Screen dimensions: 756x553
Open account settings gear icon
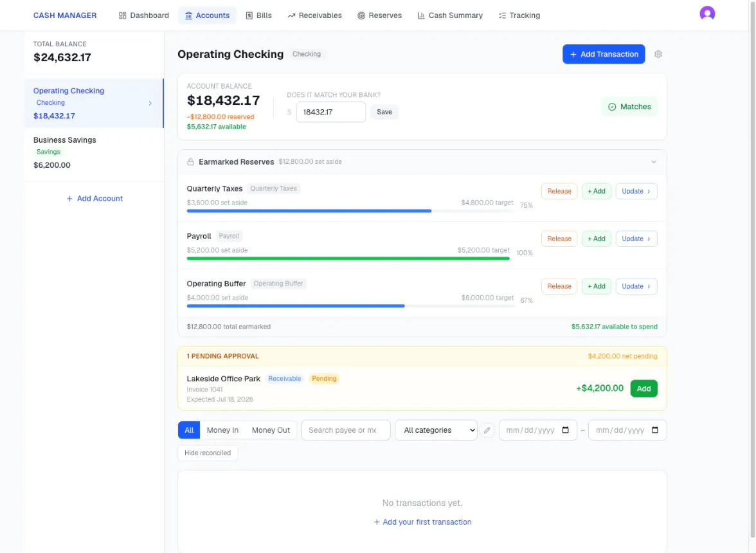click(x=658, y=54)
